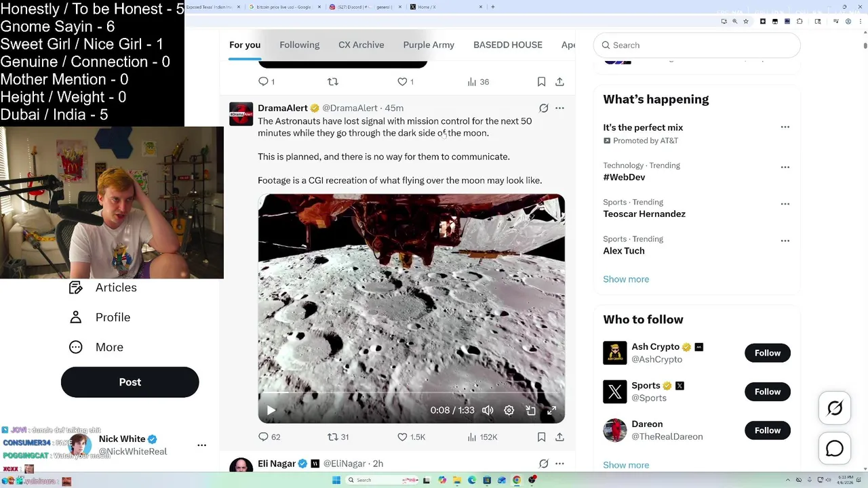
Task: Open DramaAlert profile avatar
Action: [x=241, y=114]
